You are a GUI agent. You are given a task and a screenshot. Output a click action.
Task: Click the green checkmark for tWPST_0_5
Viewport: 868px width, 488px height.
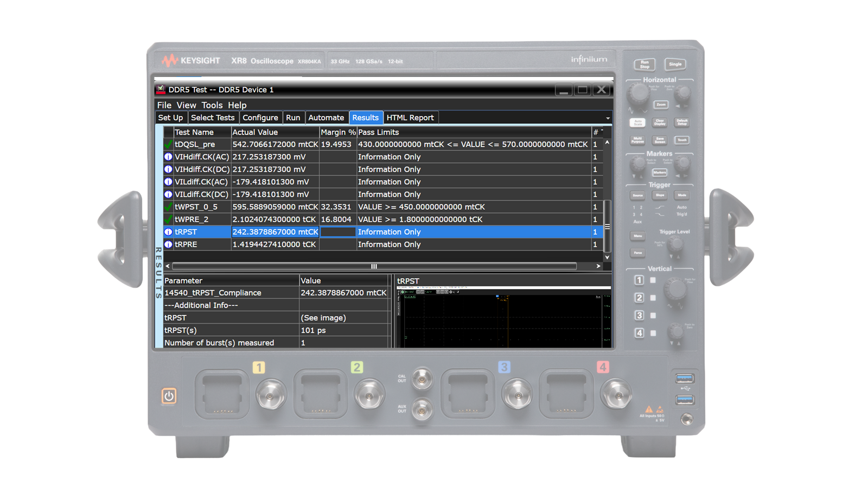(167, 207)
